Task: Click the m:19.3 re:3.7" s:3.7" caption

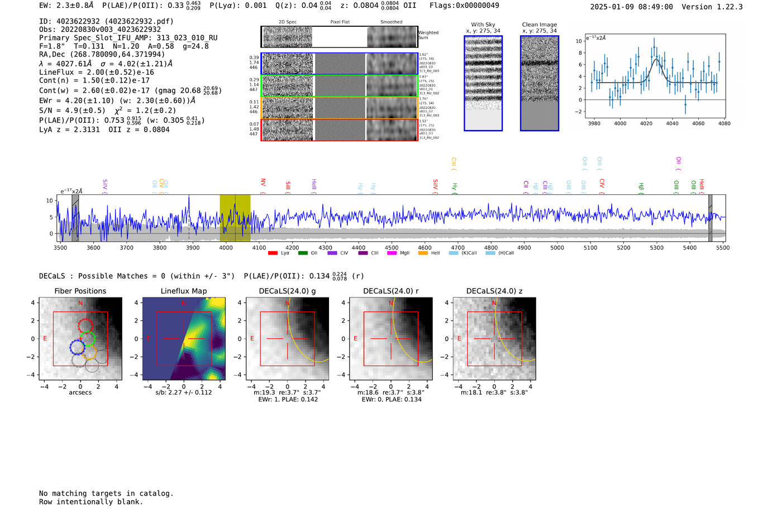Action: tap(287, 392)
